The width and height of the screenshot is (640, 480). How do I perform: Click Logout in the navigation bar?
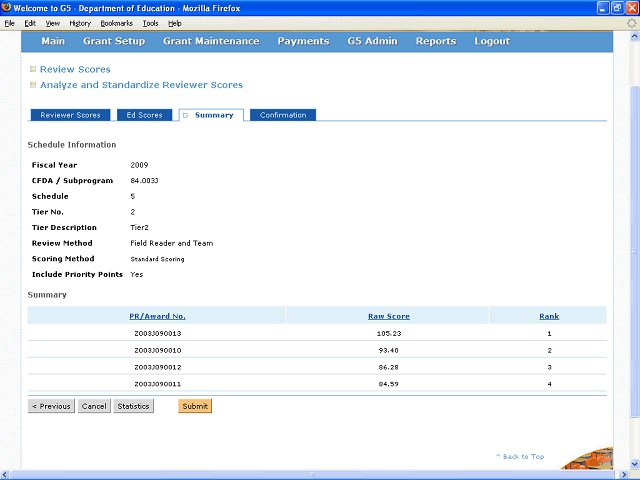492,41
